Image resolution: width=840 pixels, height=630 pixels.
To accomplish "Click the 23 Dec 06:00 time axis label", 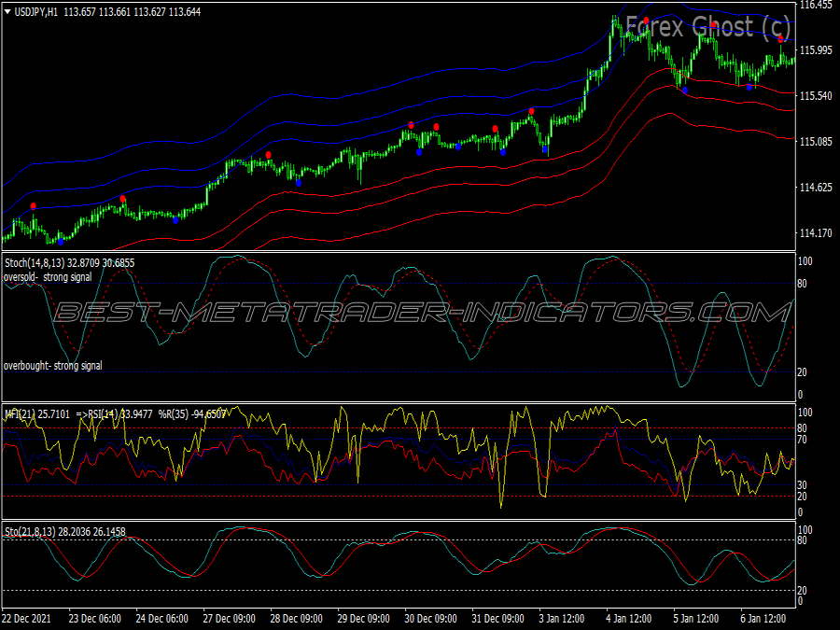I will coord(94,619).
